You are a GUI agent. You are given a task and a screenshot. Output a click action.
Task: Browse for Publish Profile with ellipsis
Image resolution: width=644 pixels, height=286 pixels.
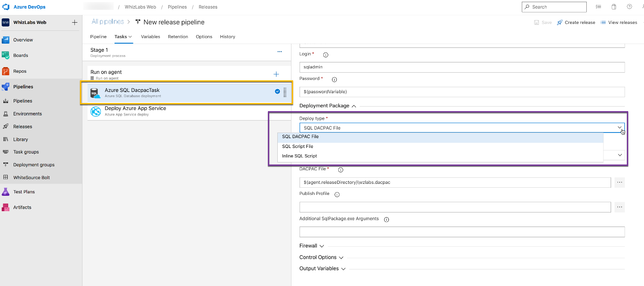coord(620,207)
